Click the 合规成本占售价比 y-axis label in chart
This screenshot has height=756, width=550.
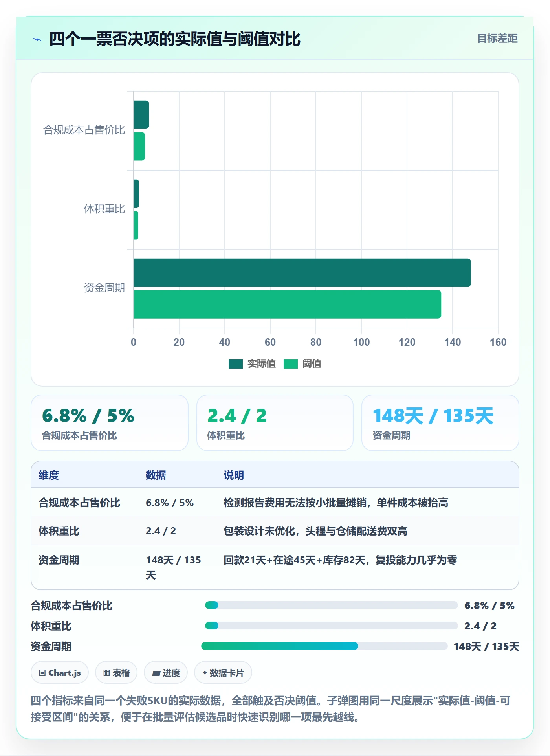84,130
